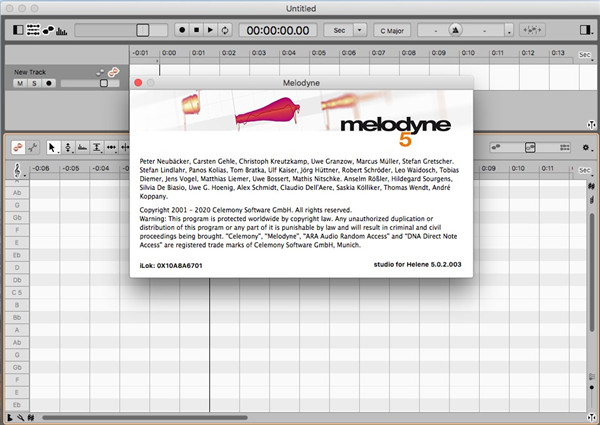Open the treble clef pitch grid menu
This screenshot has height=425, width=600.
[x=18, y=170]
